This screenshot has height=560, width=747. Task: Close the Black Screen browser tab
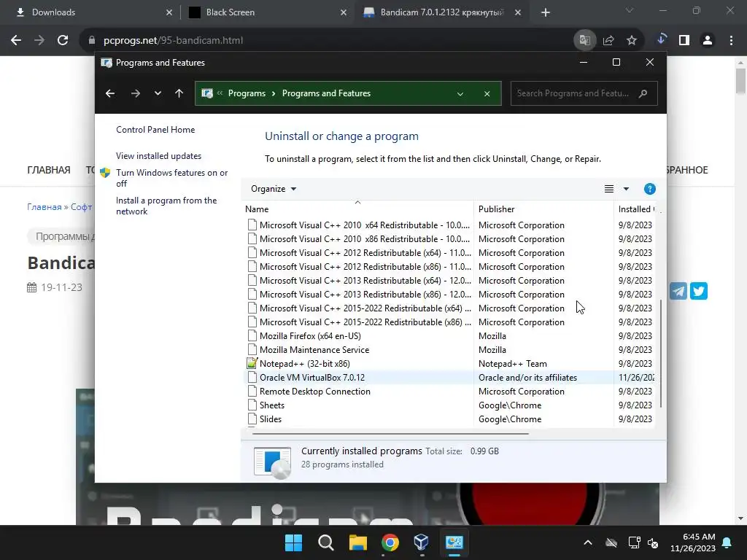tap(344, 12)
